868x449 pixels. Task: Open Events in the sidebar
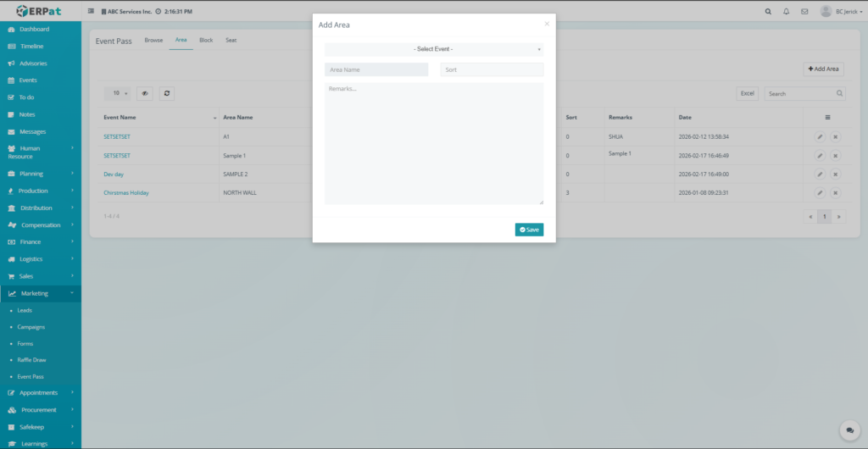(41, 80)
